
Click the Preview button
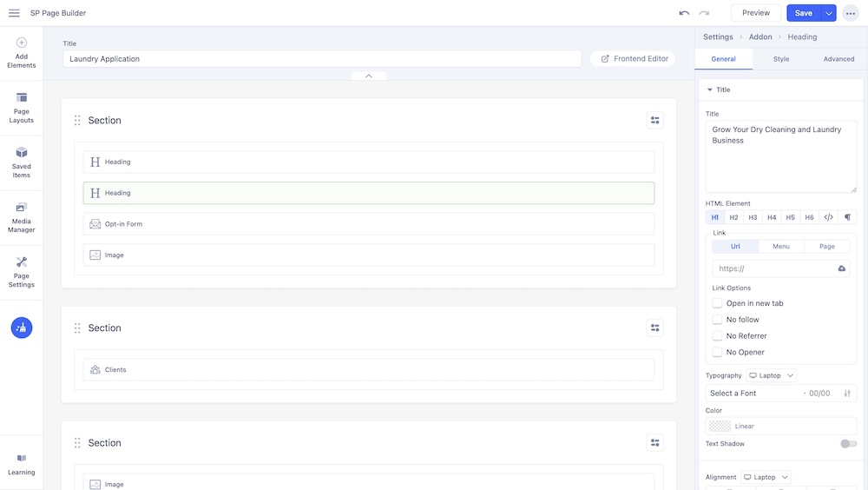[x=755, y=13]
